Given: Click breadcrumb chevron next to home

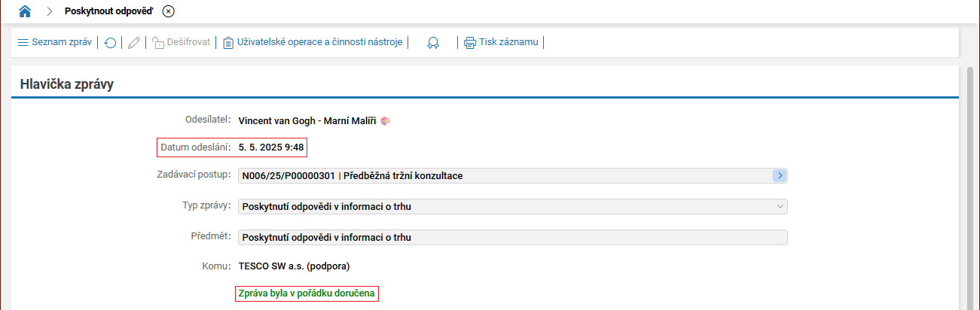Looking at the screenshot, I should [50, 11].
